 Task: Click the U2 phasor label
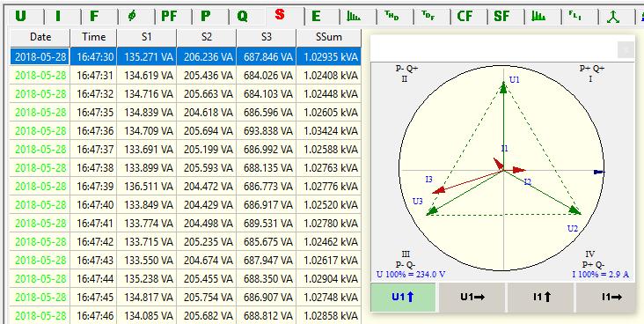coord(573,228)
